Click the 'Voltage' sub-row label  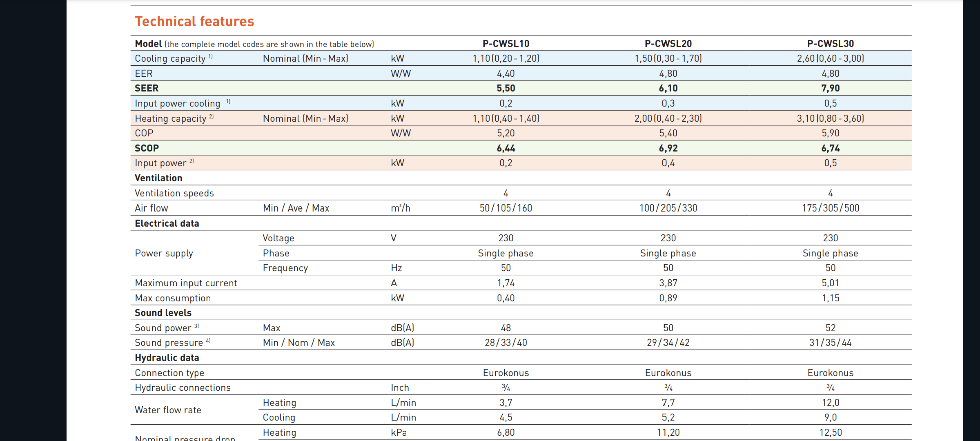click(278, 238)
